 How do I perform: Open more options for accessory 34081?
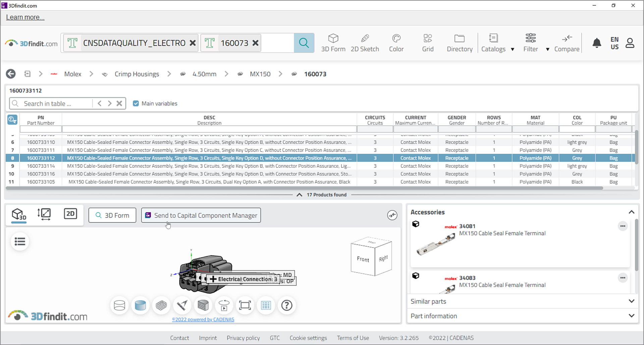click(x=623, y=226)
